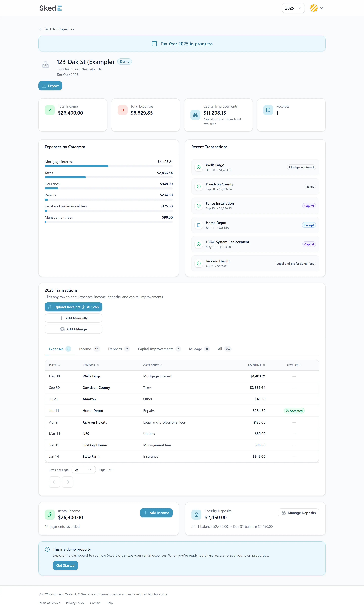The width and height of the screenshot is (364, 611).
Task: Click the Get Started button
Action: [65, 565]
